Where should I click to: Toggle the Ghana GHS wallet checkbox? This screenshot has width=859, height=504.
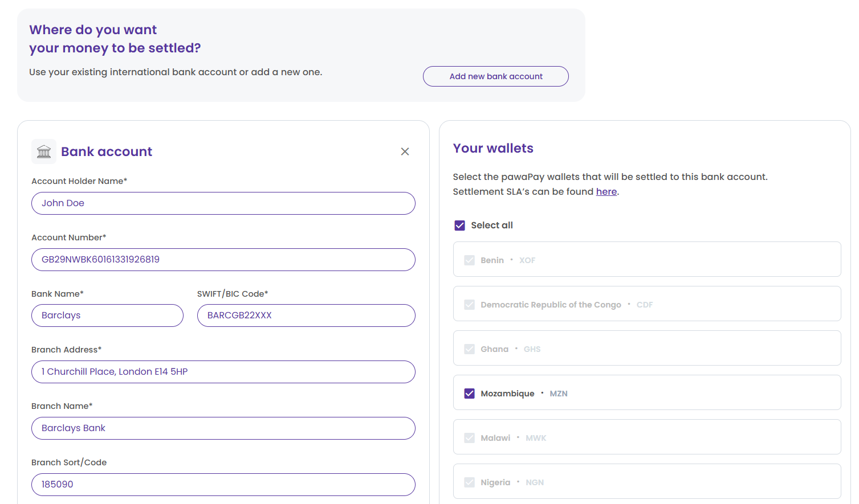pos(470,349)
